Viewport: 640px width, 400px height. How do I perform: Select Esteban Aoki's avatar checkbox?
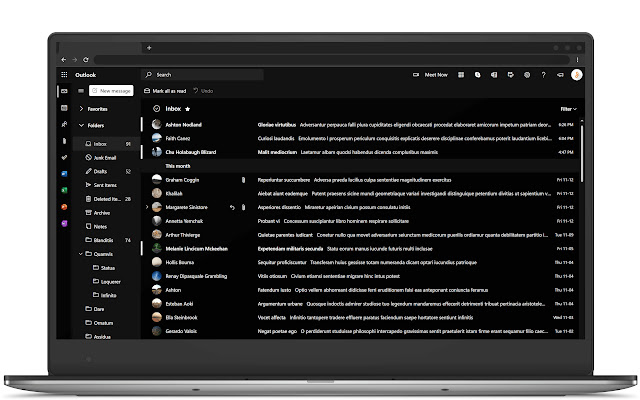(157, 304)
